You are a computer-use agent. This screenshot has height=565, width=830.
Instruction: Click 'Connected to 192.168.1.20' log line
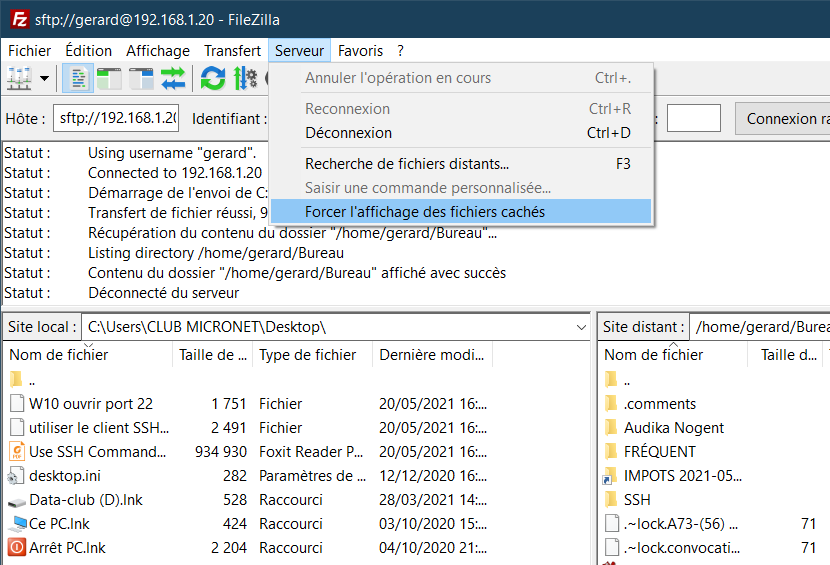(x=175, y=173)
